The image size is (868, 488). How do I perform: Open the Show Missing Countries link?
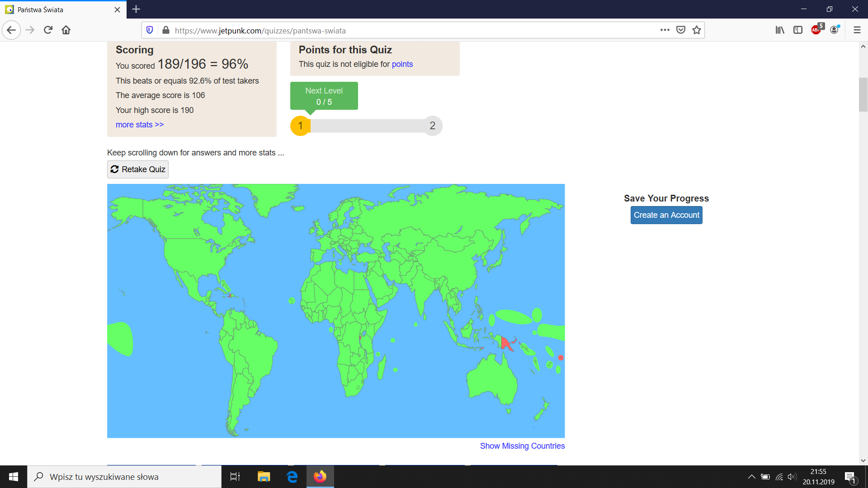point(522,446)
